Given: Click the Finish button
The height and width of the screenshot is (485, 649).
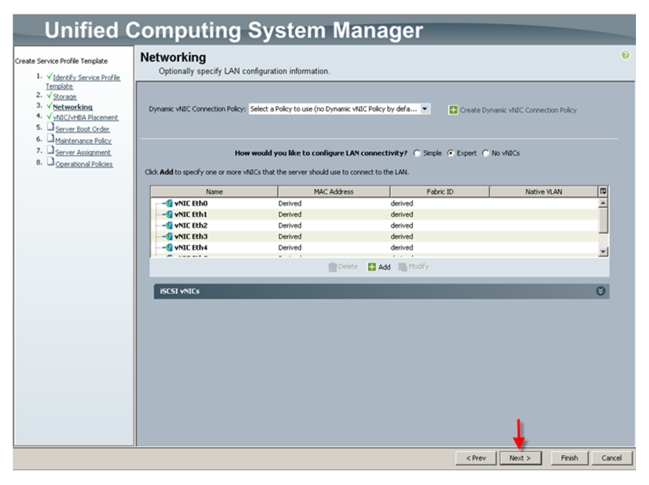Looking at the screenshot, I should click(x=569, y=458).
